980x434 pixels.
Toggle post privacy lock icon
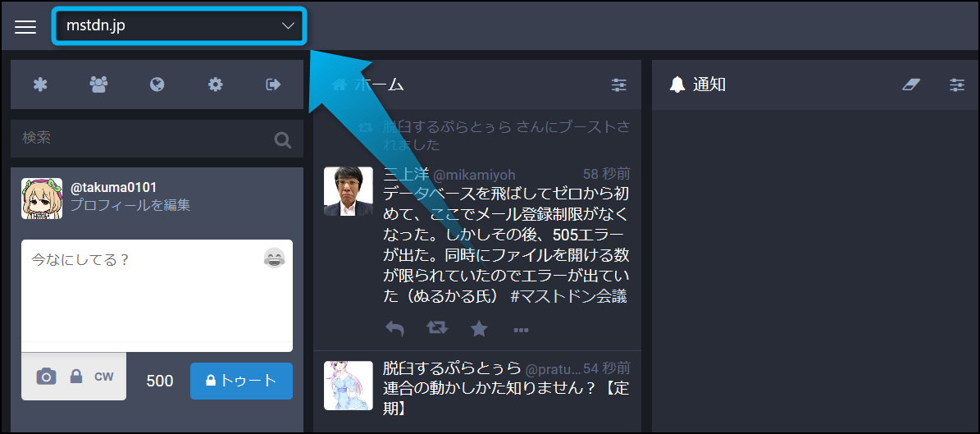click(76, 377)
